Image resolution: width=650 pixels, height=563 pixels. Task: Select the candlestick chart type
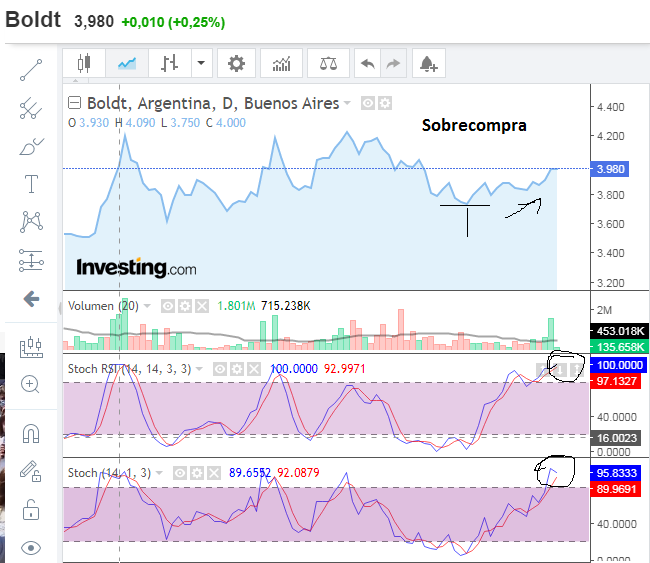(84, 63)
